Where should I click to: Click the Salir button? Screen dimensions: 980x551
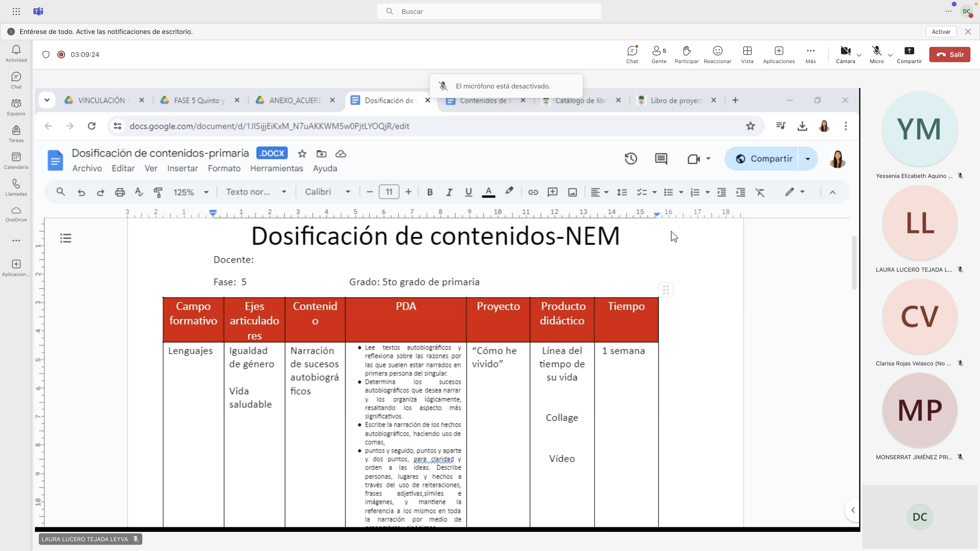[x=952, y=55]
